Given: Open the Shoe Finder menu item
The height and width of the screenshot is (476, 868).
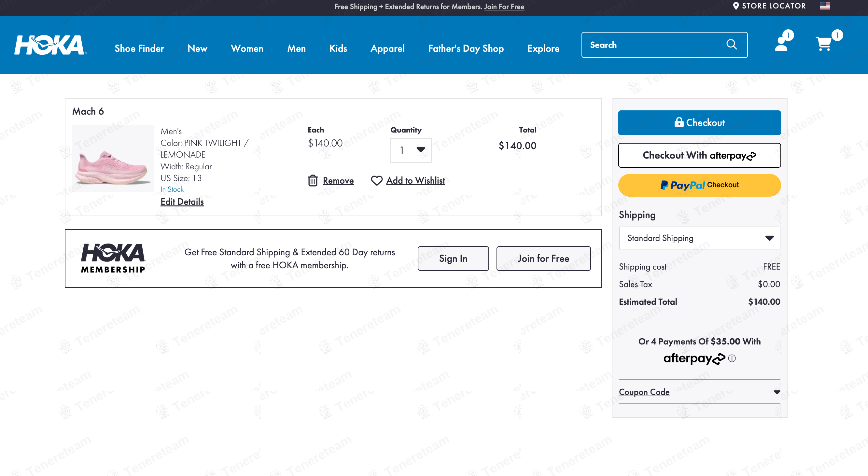Looking at the screenshot, I should pyautogui.click(x=139, y=49).
